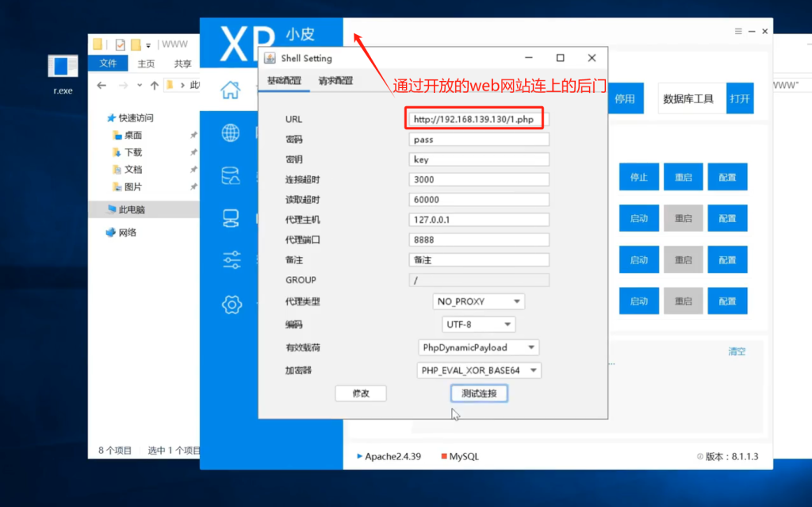
Task: Click the GROUP field showing slash
Action: (478, 280)
